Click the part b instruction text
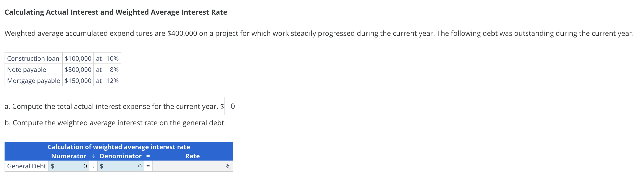Screen dimensions: 644x186 (x=115, y=123)
